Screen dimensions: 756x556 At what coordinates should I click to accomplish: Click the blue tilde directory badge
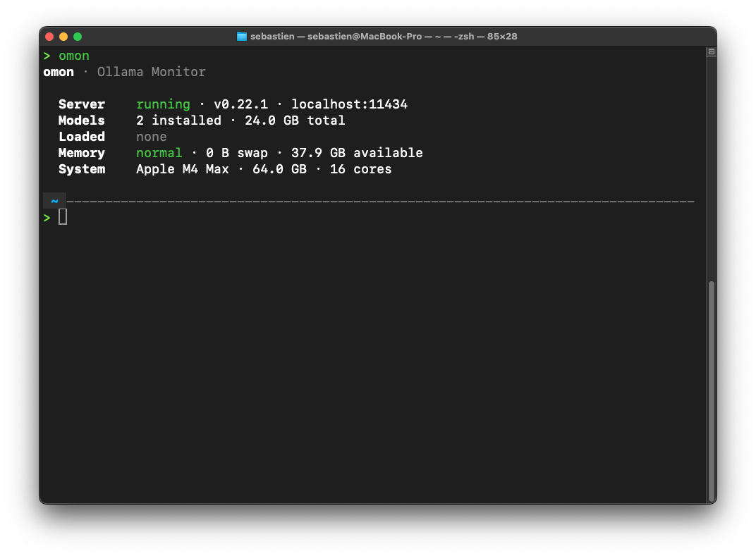click(x=54, y=200)
